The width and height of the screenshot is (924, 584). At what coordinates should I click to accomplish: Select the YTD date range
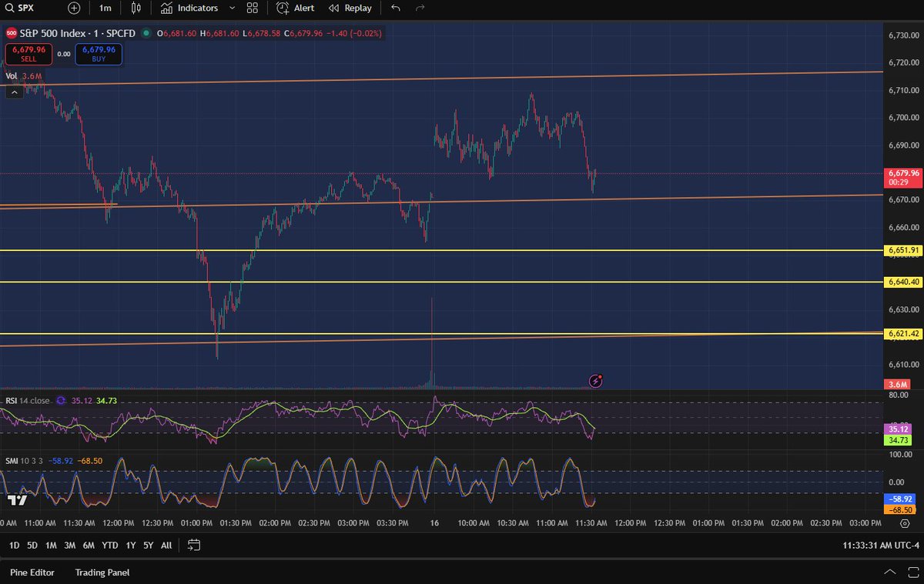tap(109, 546)
